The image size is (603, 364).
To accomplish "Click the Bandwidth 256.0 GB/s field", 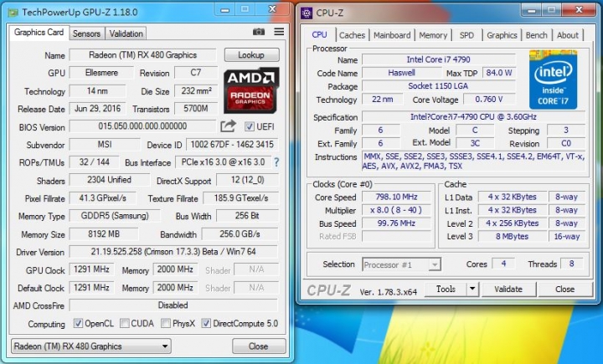I will [x=240, y=234].
